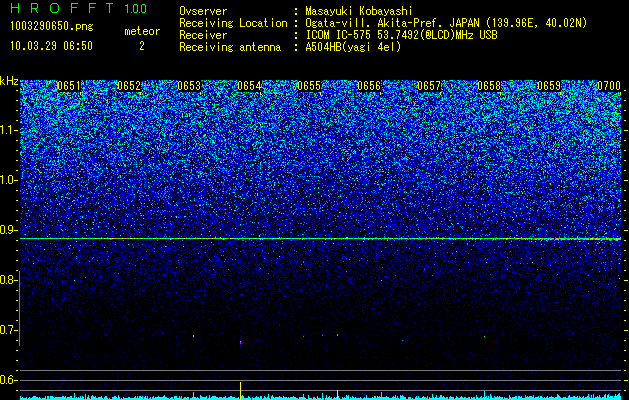
Task: Click the 0658 time marker
Action: point(489,86)
